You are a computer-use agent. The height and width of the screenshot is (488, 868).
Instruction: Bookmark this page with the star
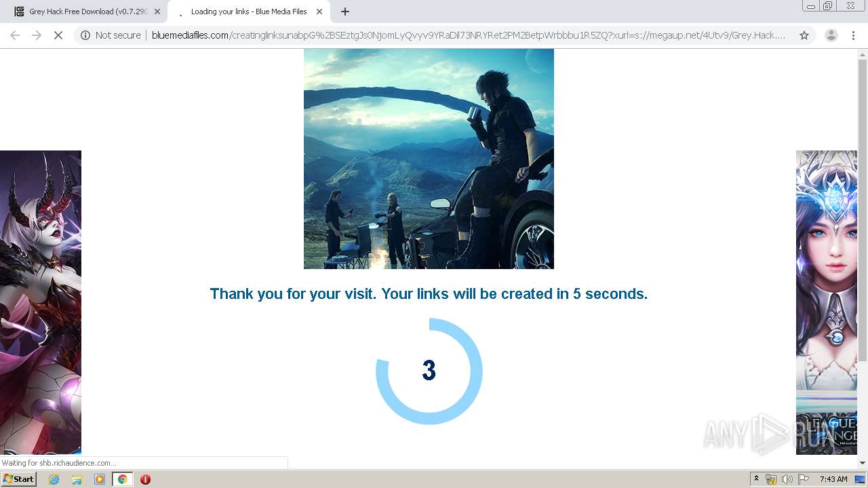click(804, 35)
